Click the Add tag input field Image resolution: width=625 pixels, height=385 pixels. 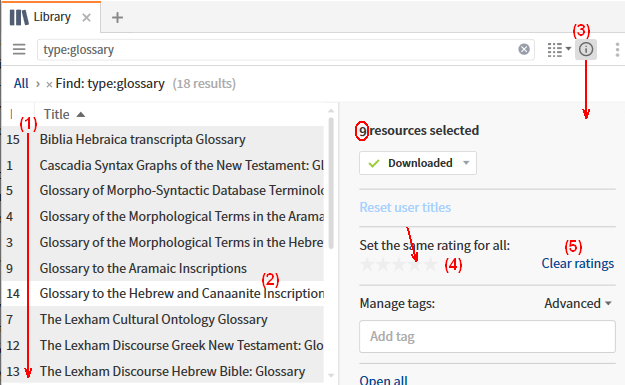coord(487,336)
